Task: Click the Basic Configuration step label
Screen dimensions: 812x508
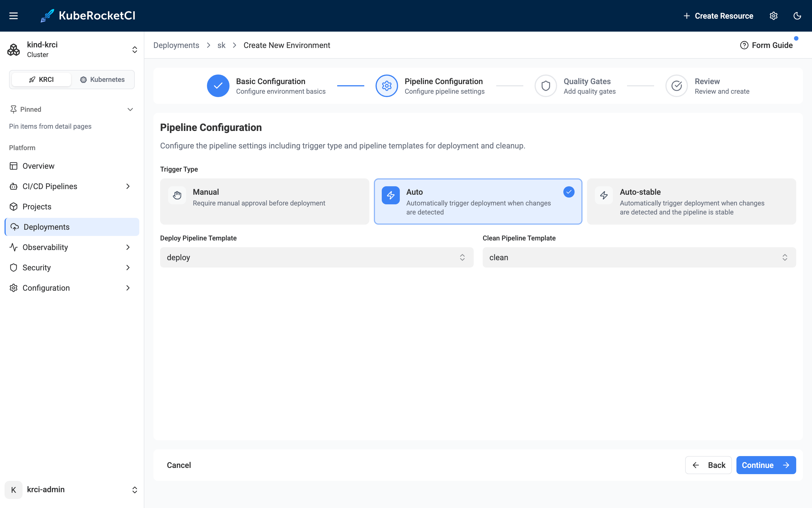Action: pyautogui.click(x=270, y=81)
